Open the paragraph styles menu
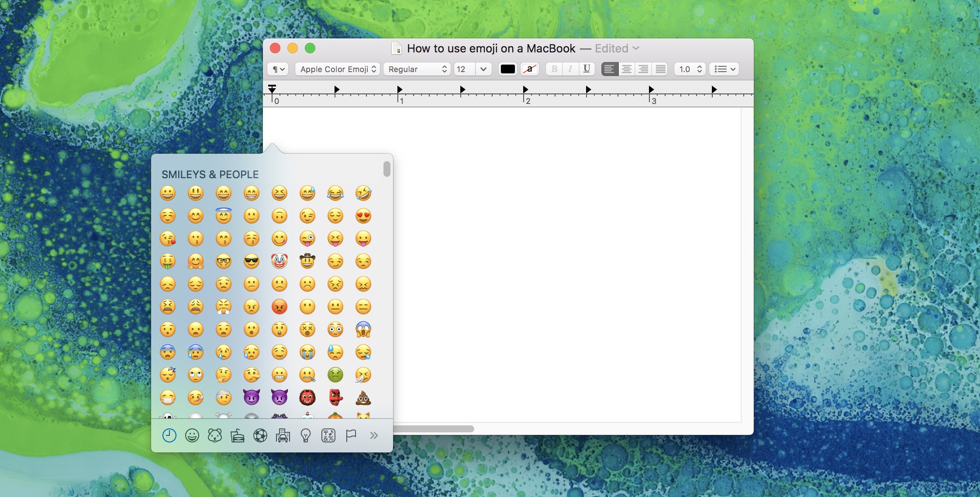 point(277,69)
